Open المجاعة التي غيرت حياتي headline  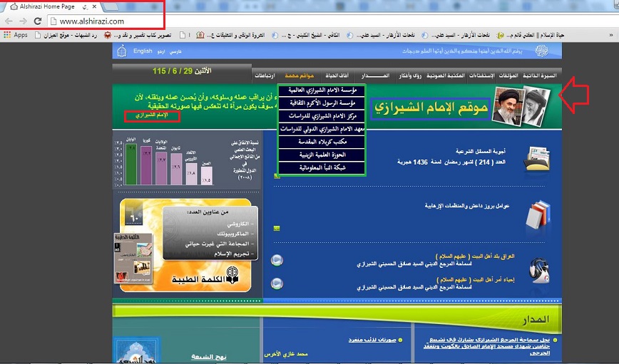[x=219, y=244]
